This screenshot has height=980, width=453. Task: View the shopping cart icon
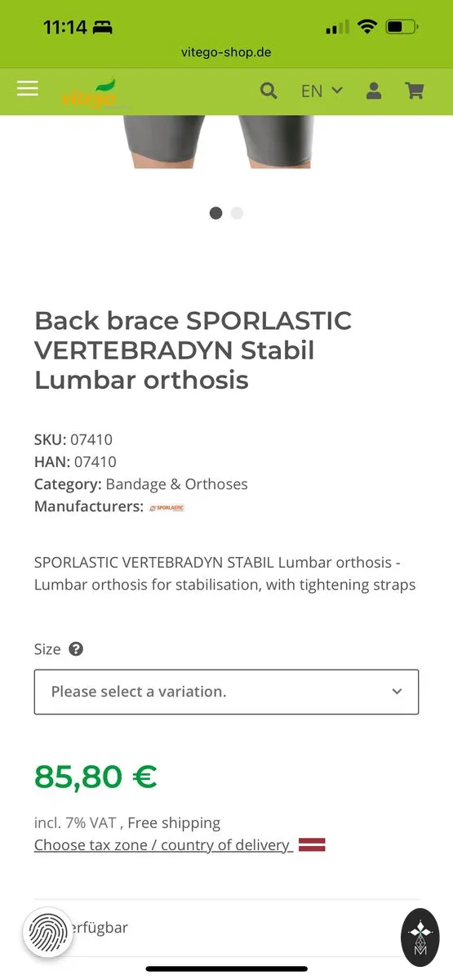pyautogui.click(x=415, y=91)
